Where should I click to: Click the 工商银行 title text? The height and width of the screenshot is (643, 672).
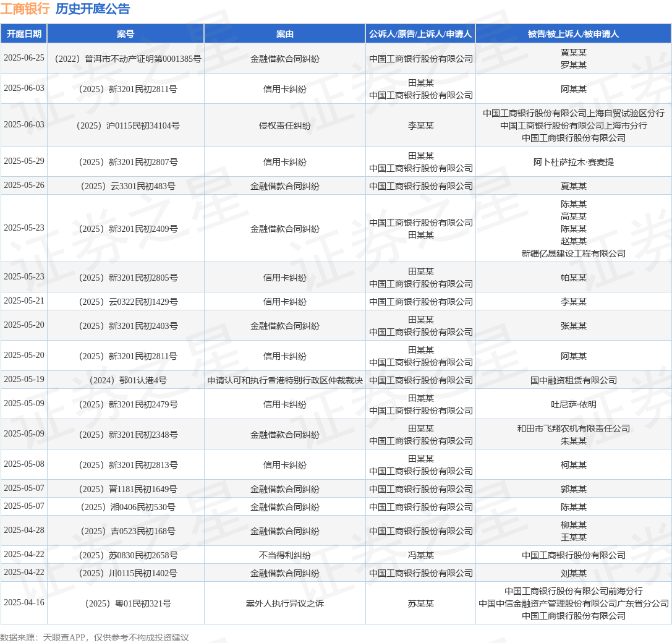25,9
